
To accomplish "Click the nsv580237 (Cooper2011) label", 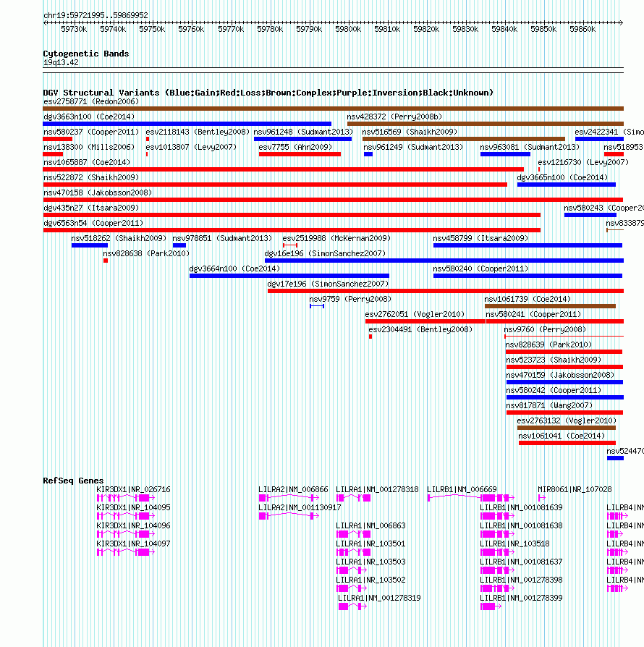I will point(91,132).
